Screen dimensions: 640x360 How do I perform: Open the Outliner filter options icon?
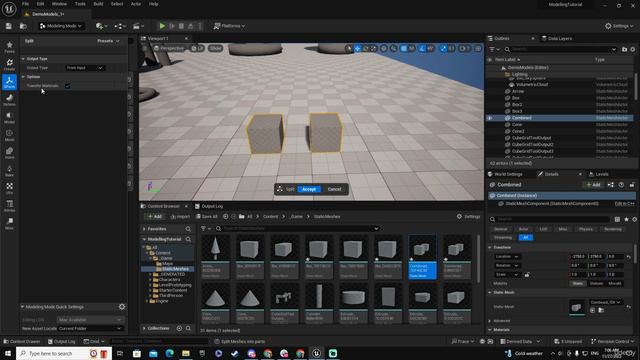tap(494, 49)
